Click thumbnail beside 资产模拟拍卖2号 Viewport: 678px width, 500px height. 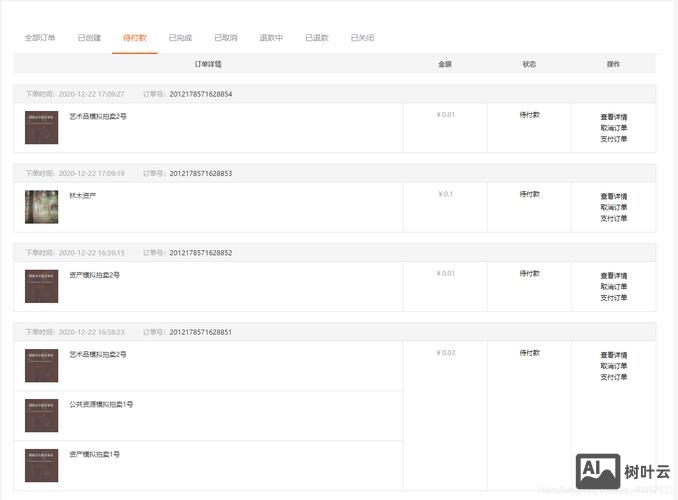(42, 286)
